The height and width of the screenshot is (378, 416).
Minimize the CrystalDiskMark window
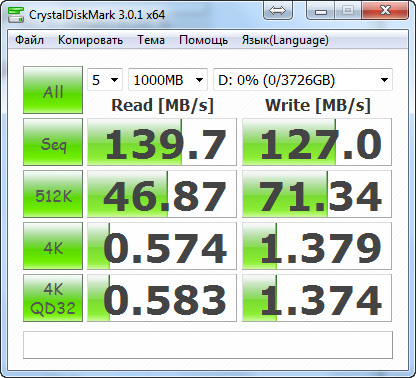point(321,11)
